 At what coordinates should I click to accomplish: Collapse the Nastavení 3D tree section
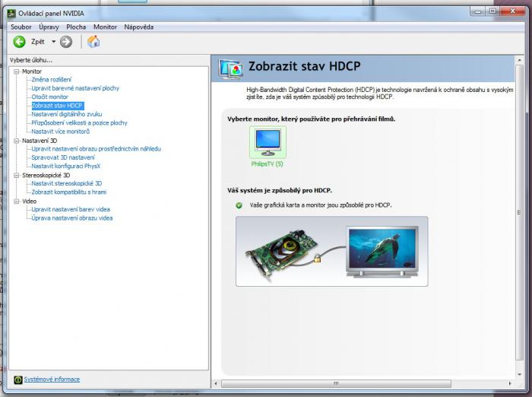coord(16,141)
